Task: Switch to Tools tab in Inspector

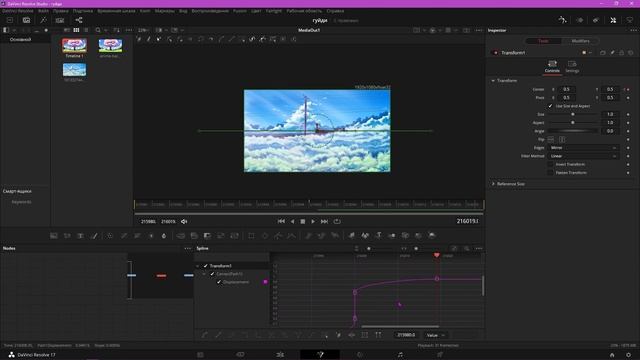Action: 544,41
